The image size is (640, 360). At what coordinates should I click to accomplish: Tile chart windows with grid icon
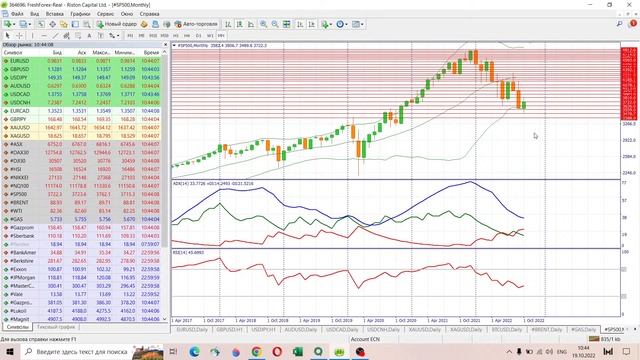[x=287, y=24]
